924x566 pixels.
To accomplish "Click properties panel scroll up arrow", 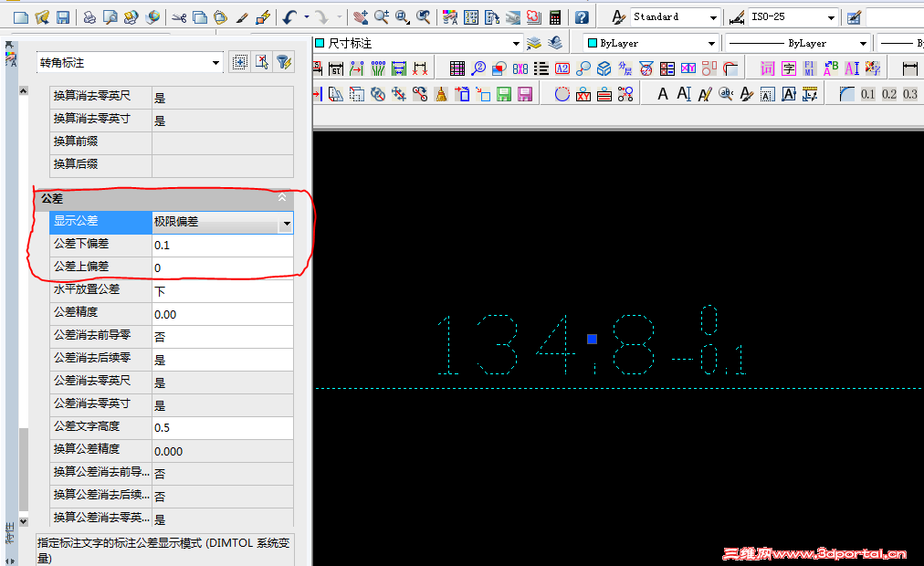I will coord(24,90).
